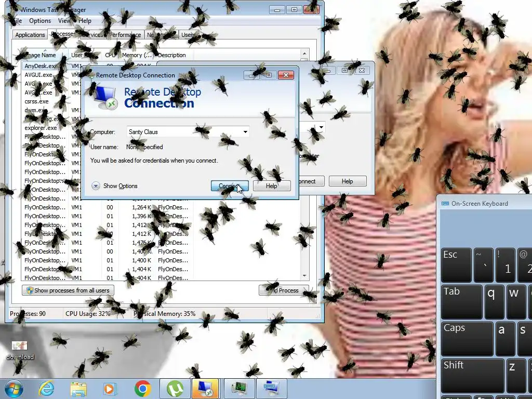The width and height of the screenshot is (532, 399).
Task: Click Help in the front Remote Desktop dialog
Action: tap(272, 186)
